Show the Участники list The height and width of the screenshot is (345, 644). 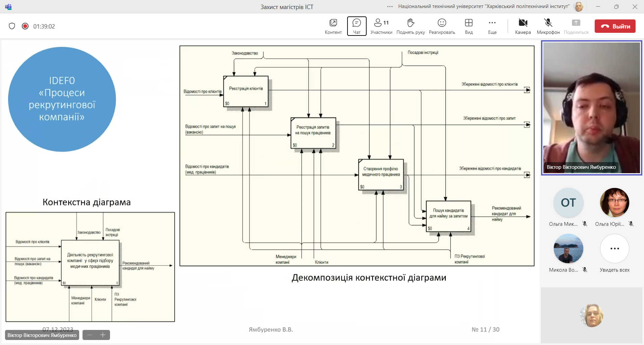(x=381, y=26)
